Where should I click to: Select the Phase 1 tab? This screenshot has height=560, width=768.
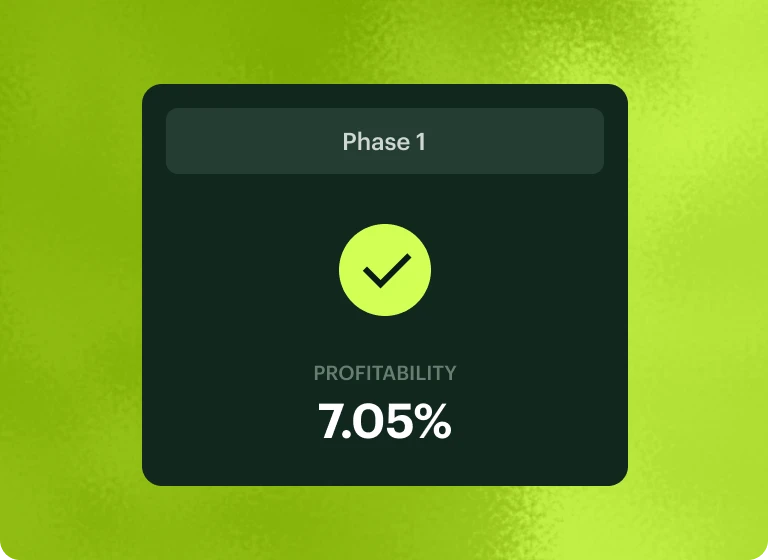(384, 141)
